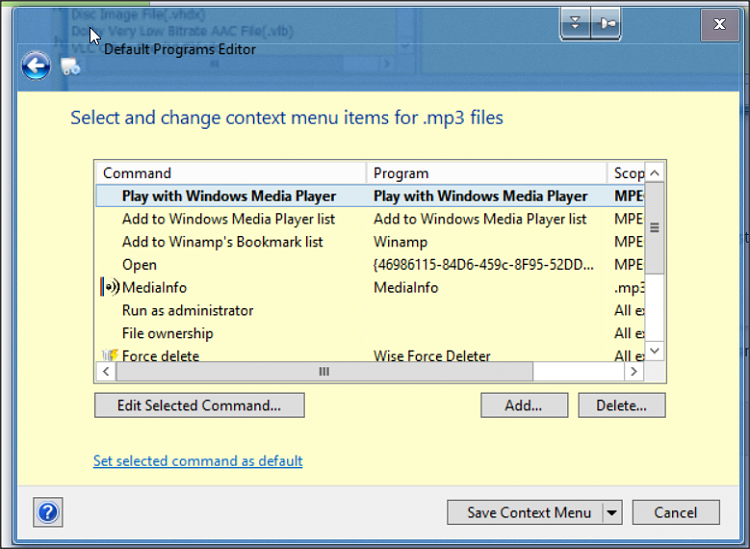Click the Delete... button
Viewport: 750px width, 549px height.
[x=621, y=406]
